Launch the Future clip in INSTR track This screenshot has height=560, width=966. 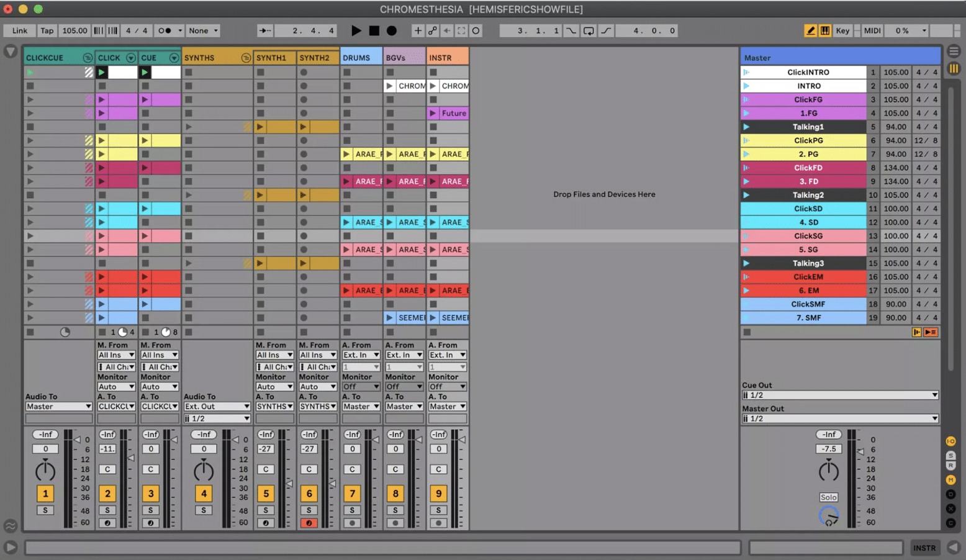tap(433, 113)
